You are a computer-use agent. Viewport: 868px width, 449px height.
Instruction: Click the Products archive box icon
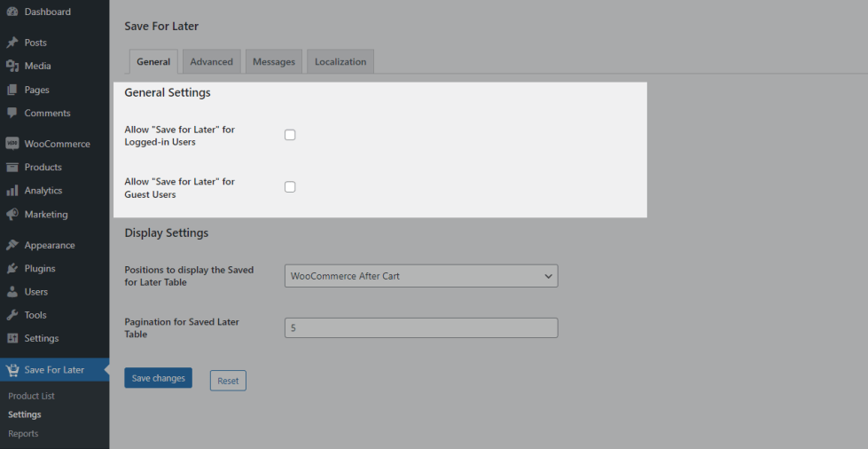(x=12, y=167)
